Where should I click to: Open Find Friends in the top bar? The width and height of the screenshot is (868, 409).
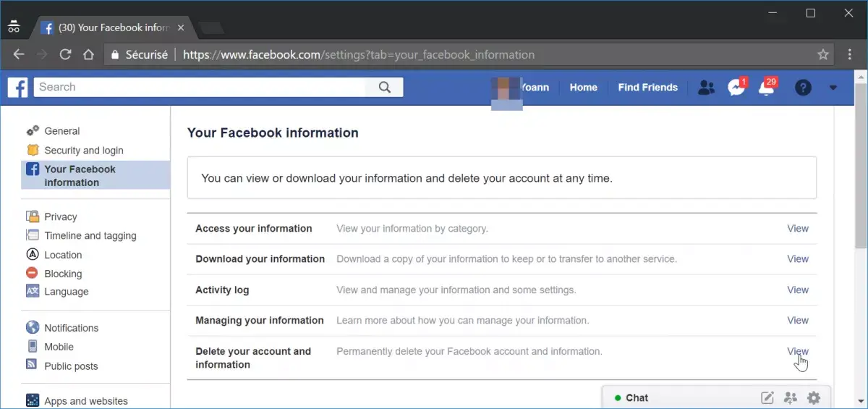pos(648,88)
